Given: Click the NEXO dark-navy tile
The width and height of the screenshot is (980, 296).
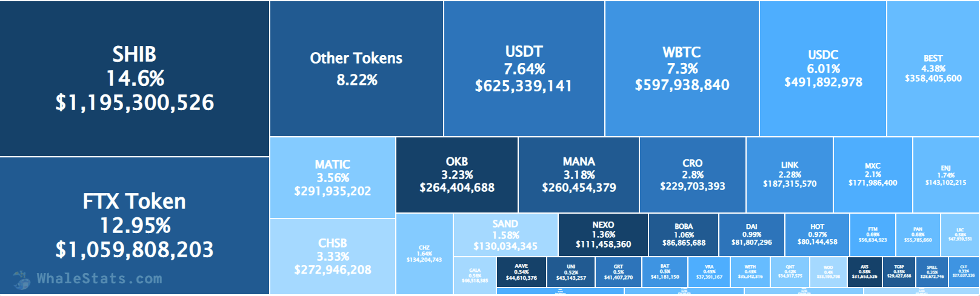Looking at the screenshot, I should tap(603, 234).
